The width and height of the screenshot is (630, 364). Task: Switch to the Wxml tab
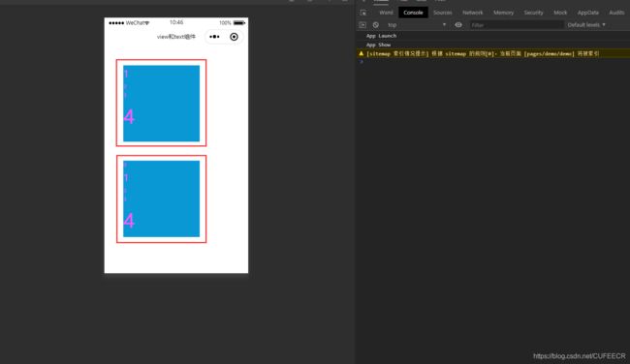(386, 13)
